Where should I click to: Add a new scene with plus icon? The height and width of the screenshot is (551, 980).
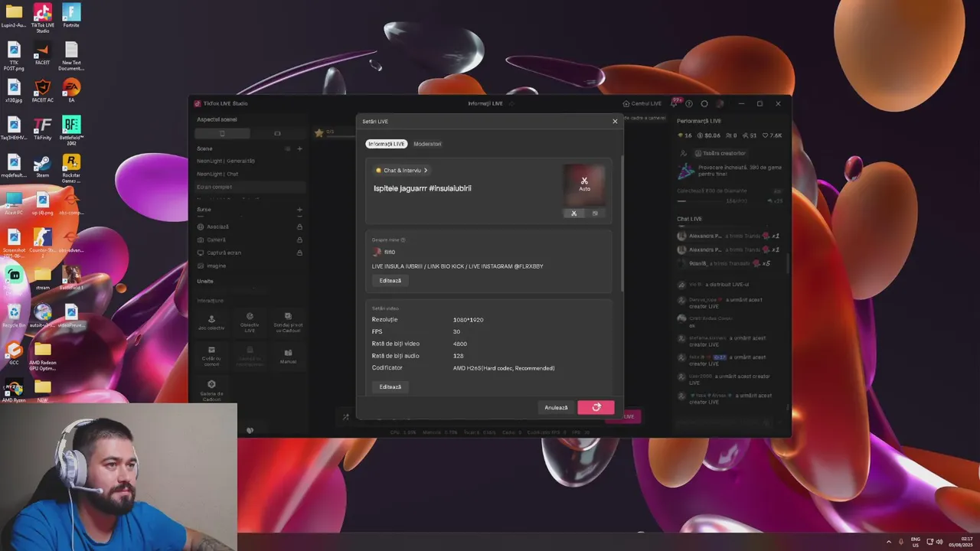tap(299, 148)
